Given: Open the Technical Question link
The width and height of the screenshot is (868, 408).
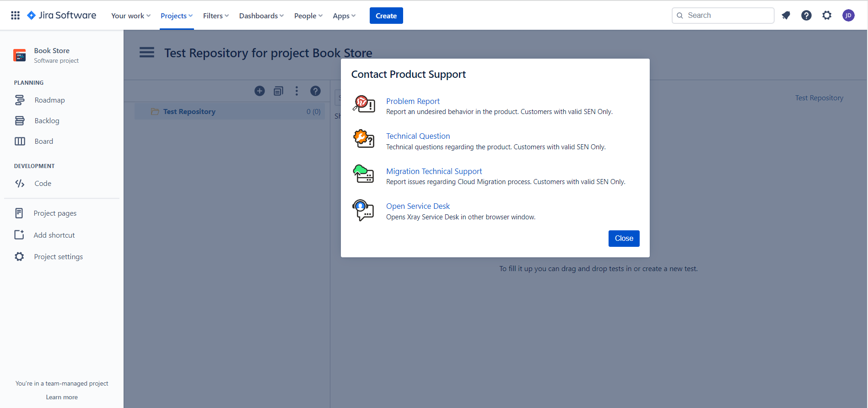Looking at the screenshot, I should 418,136.
